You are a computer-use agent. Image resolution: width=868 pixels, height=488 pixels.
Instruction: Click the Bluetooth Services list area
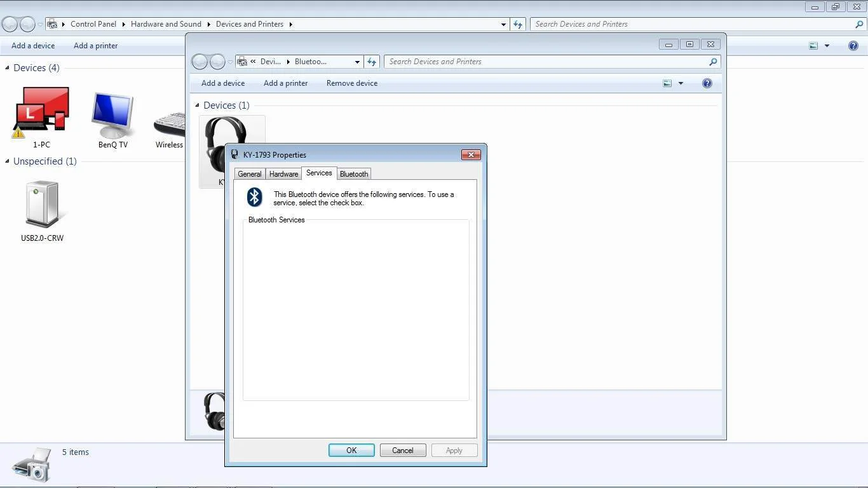pyautogui.click(x=356, y=311)
